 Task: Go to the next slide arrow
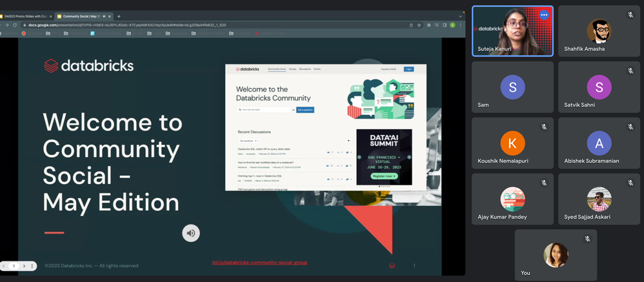coord(24,266)
